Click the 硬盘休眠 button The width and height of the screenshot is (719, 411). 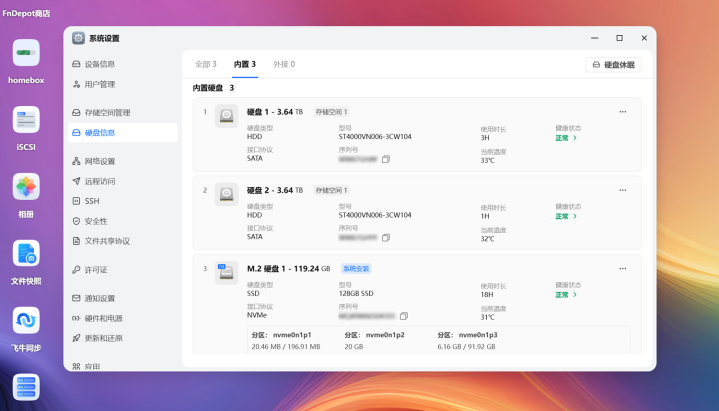(x=614, y=65)
